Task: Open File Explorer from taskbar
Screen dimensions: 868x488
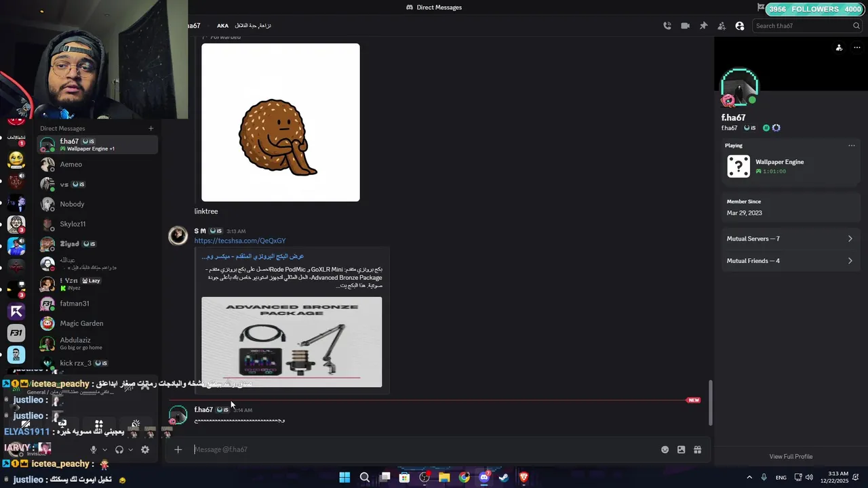Action: point(444,477)
